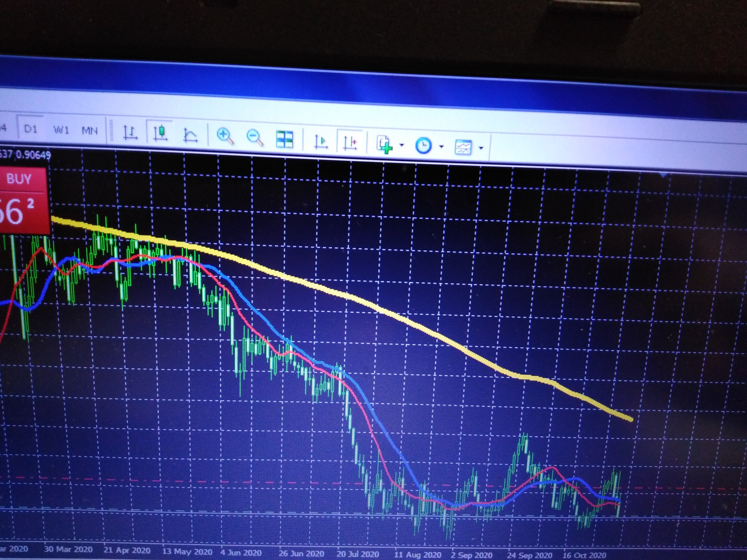Zoom out of the chart

pos(255,138)
